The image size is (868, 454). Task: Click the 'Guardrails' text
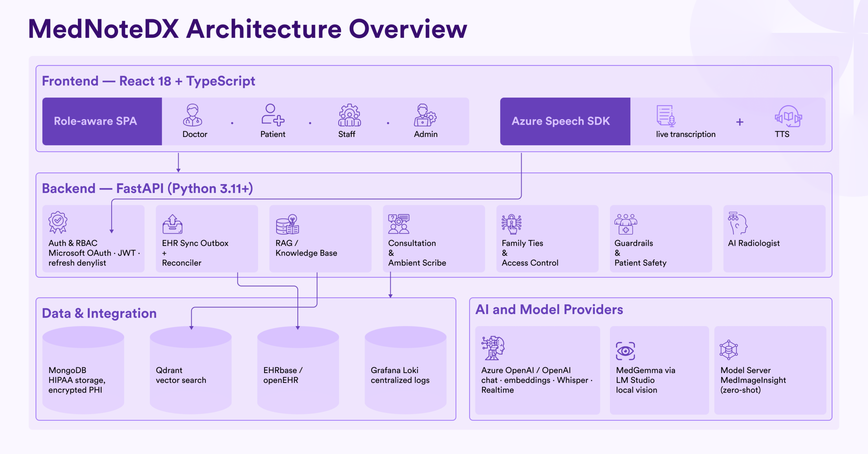pyautogui.click(x=634, y=243)
